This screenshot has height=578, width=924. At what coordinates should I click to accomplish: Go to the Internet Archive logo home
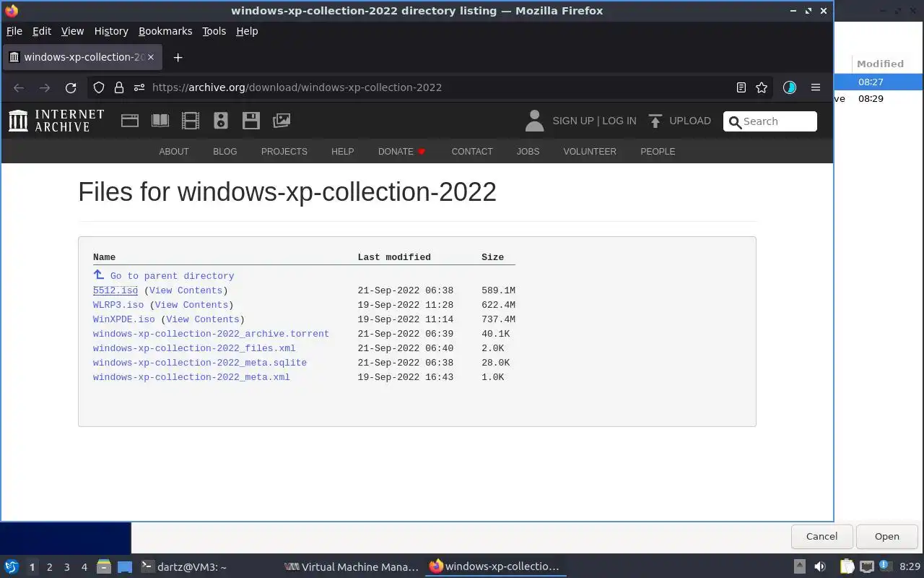(x=56, y=121)
